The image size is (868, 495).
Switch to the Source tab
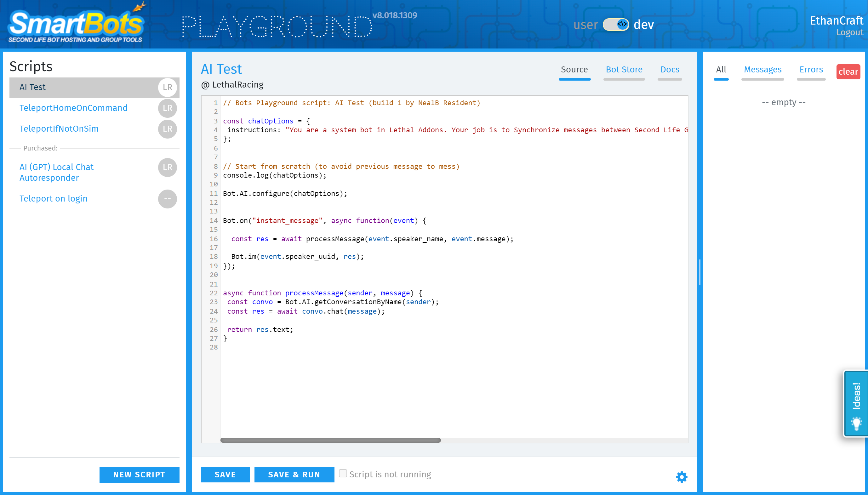[x=574, y=70]
